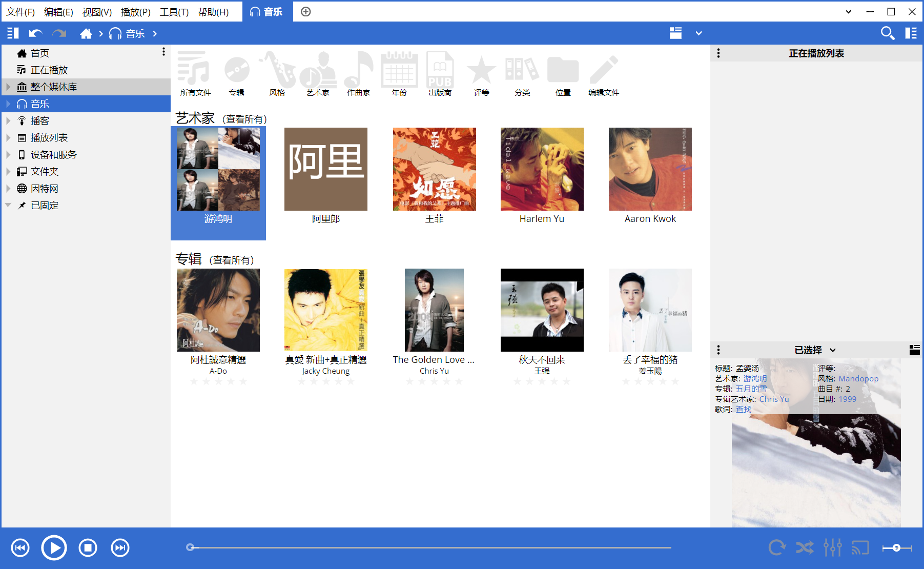Select Harlem Yu artist thumbnail
This screenshot has height=569, width=924.
pos(542,169)
